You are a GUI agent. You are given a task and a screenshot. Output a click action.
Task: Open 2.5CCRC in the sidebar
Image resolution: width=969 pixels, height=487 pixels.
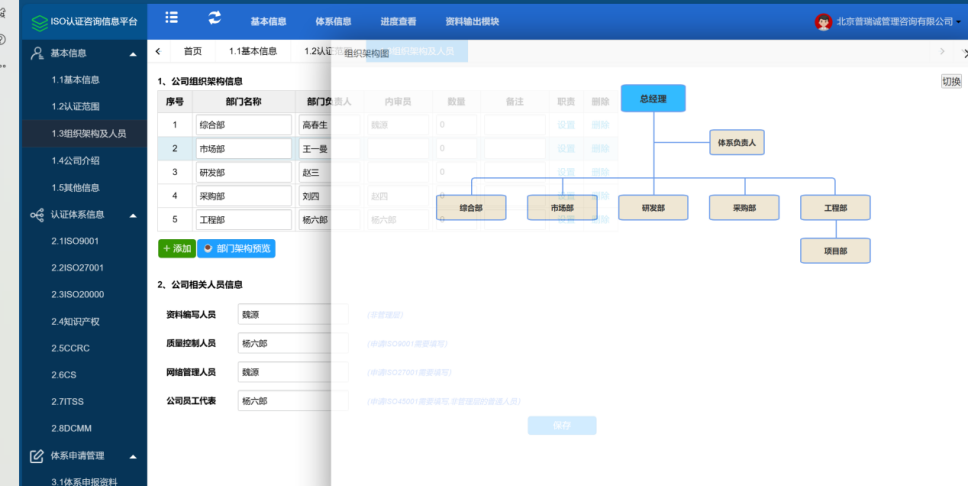tap(70, 348)
